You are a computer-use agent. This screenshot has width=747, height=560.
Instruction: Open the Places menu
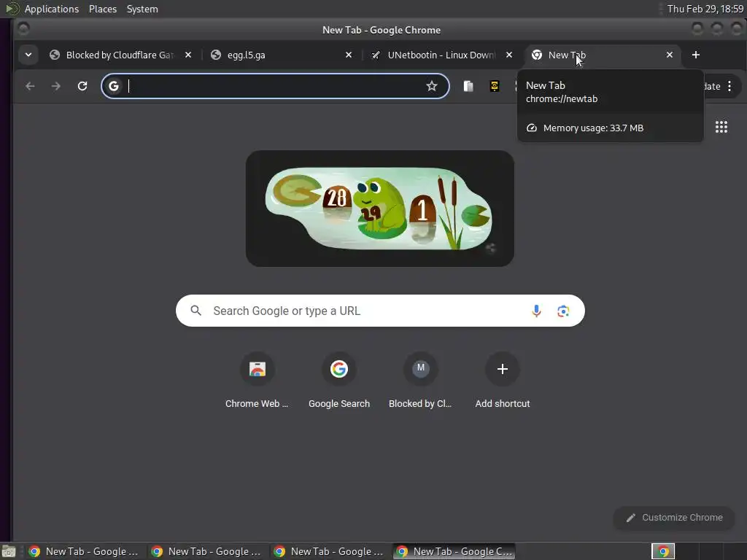coord(103,9)
